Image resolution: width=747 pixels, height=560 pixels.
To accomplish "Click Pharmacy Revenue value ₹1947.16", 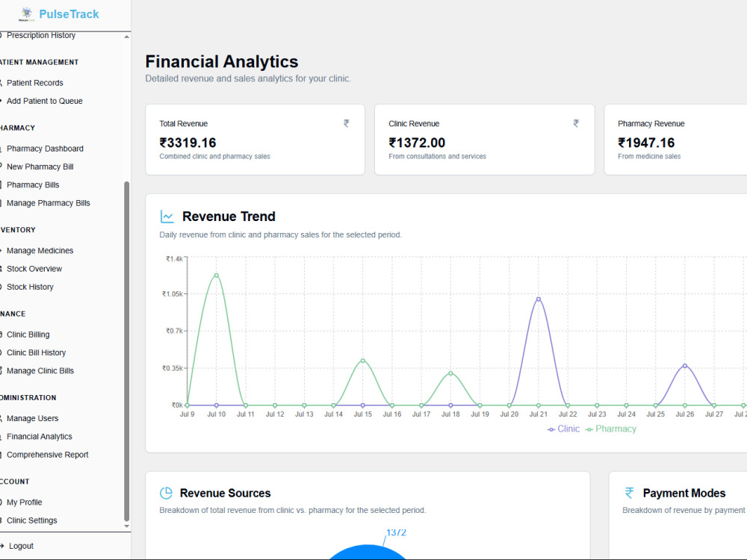I will coord(646,143).
